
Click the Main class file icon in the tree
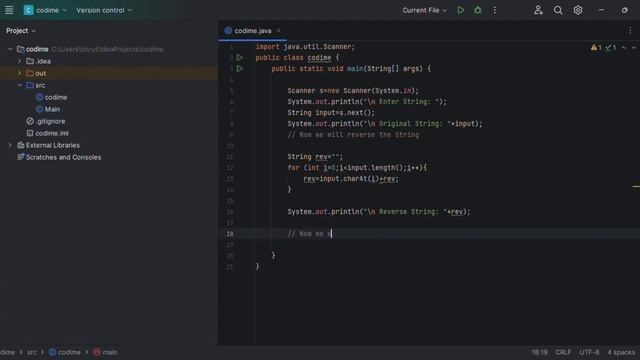(40, 109)
